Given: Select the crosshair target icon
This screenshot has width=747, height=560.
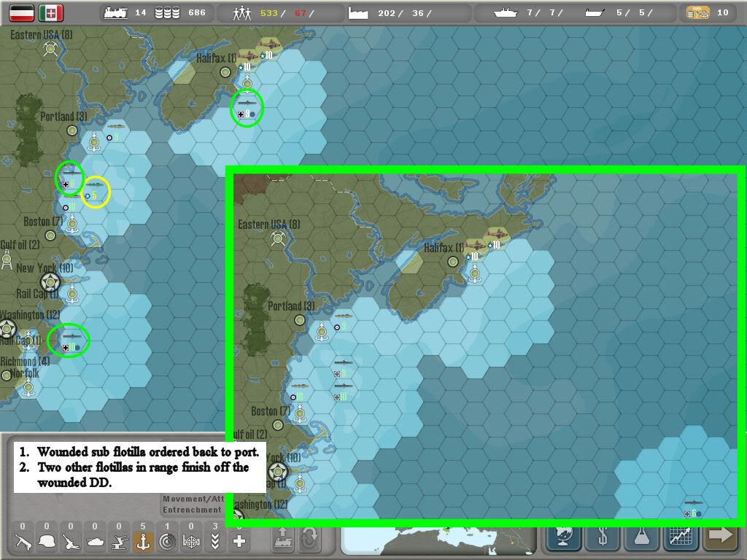Looking at the screenshot, I should coord(191,541).
